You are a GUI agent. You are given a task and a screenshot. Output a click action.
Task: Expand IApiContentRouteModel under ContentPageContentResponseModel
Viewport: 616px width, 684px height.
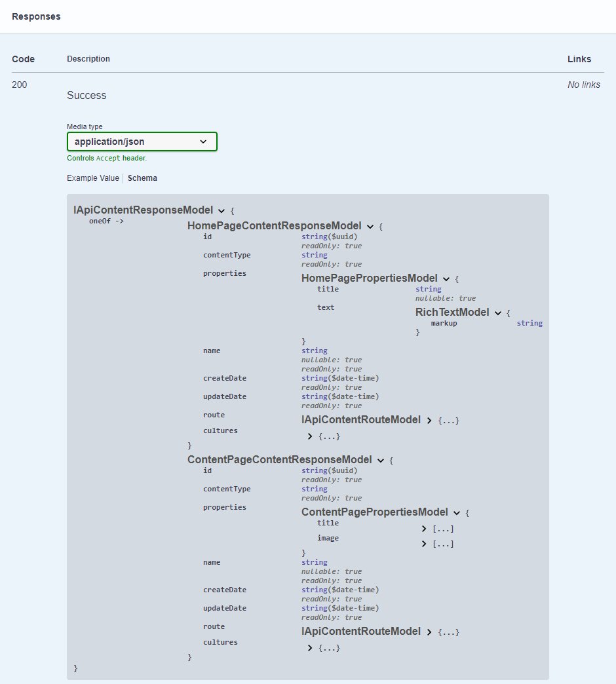pyautogui.click(x=429, y=632)
